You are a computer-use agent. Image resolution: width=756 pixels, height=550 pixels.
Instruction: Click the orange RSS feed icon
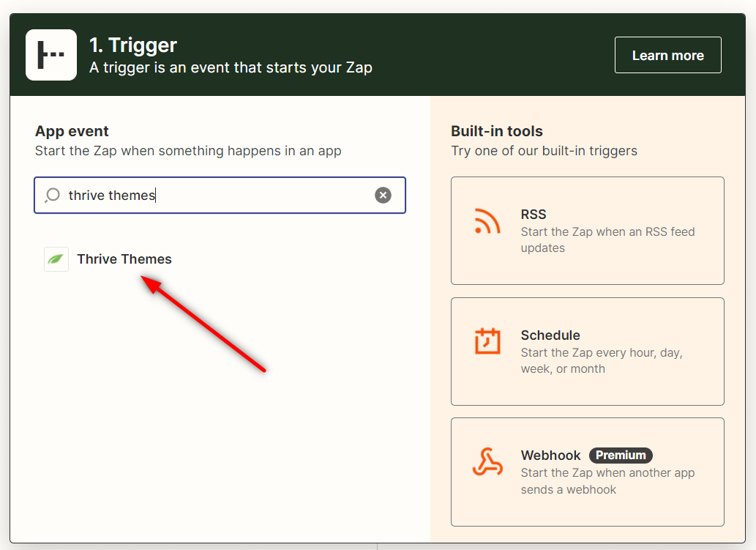(487, 222)
